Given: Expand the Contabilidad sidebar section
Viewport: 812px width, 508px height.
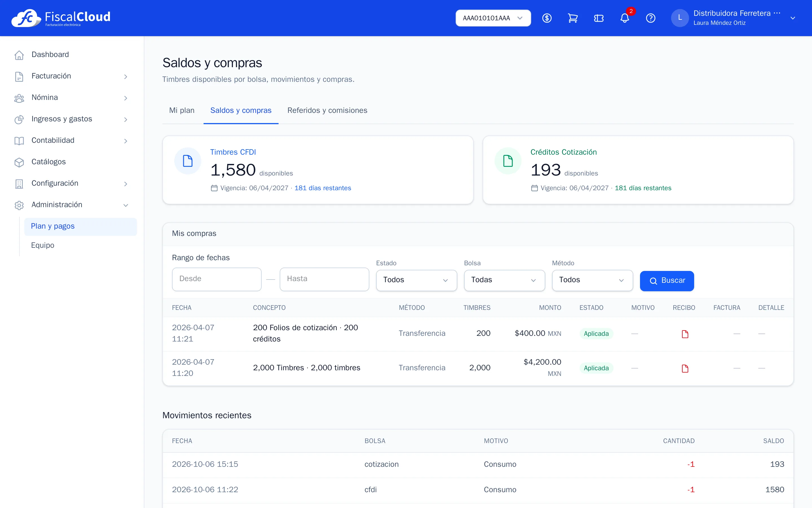Looking at the screenshot, I should pyautogui.click(x=72, y=141).
